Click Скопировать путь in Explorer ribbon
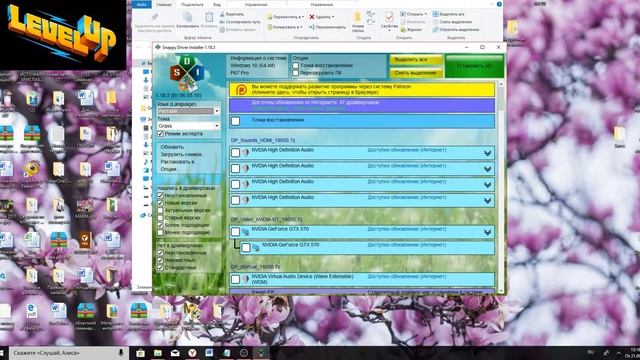Viewport: 640px width, 360px height. pos(240,22)
